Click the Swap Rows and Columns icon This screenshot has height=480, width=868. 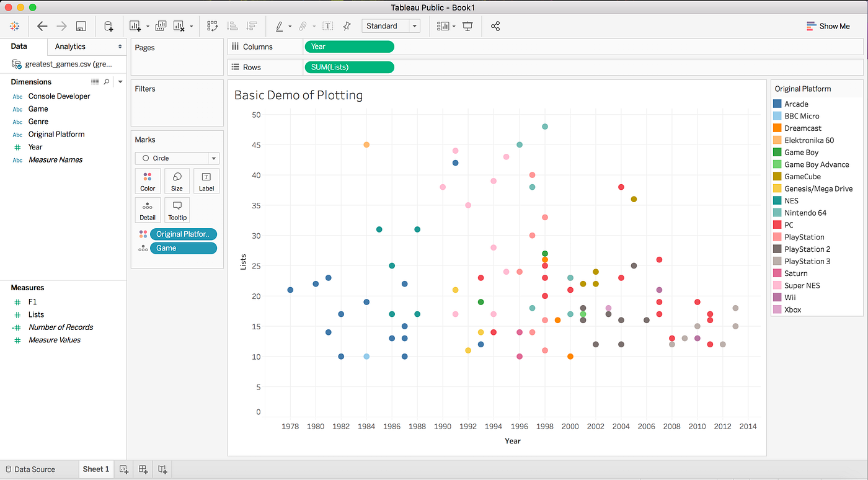click(213, 26)
